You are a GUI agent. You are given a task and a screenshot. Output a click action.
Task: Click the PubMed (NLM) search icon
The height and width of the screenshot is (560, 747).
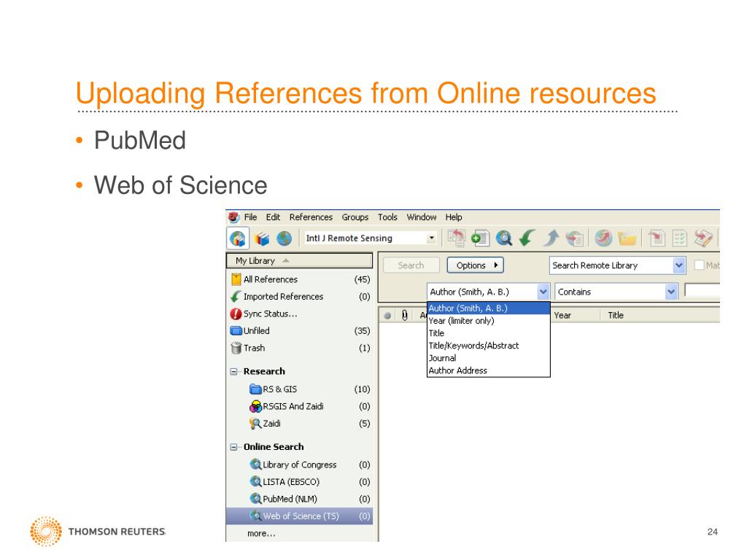[256, 499]
